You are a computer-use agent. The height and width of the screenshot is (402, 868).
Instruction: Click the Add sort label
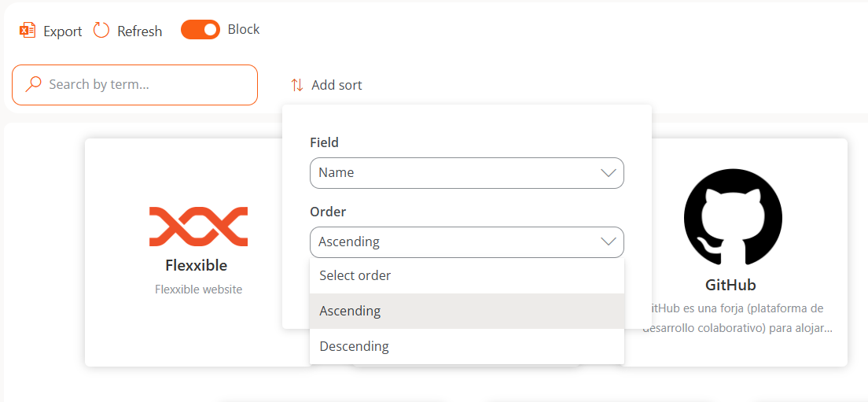tap(337, 85)
